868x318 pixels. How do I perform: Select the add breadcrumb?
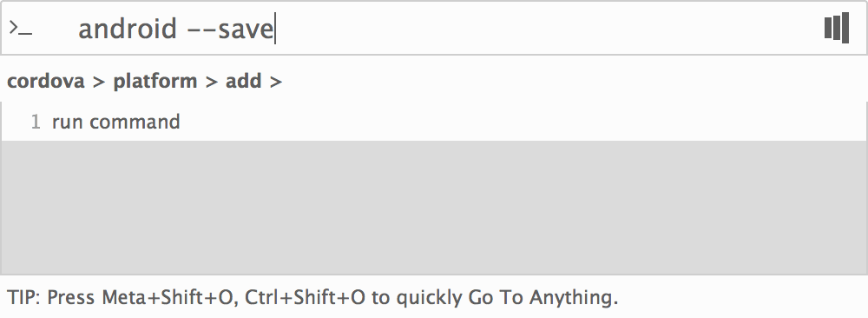[x=244, y=82]
